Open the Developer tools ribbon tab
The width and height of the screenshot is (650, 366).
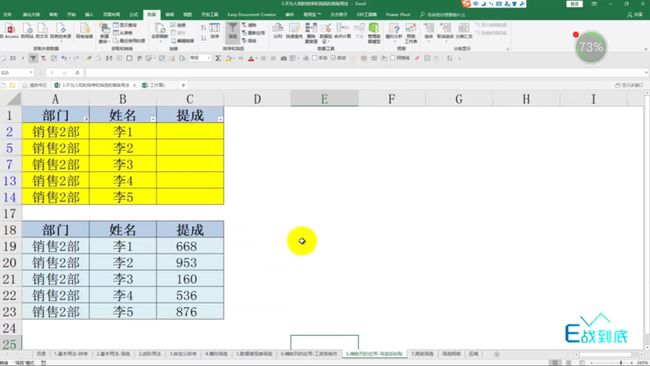click(x=210, y=15)
